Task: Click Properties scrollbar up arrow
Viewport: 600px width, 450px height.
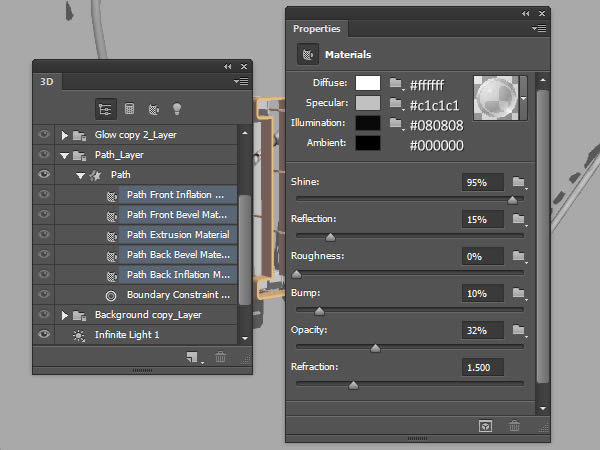Action: [x=543, y=80]
